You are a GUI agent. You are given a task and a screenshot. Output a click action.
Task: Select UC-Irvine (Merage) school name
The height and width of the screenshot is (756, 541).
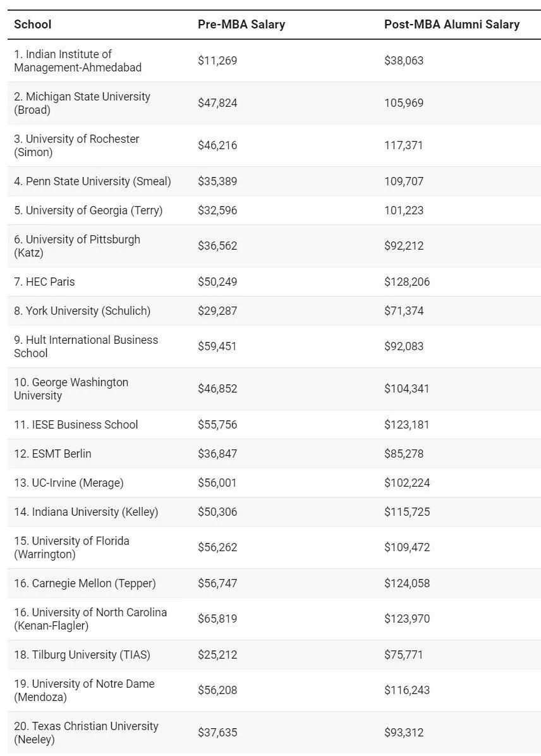pos(69,483)
